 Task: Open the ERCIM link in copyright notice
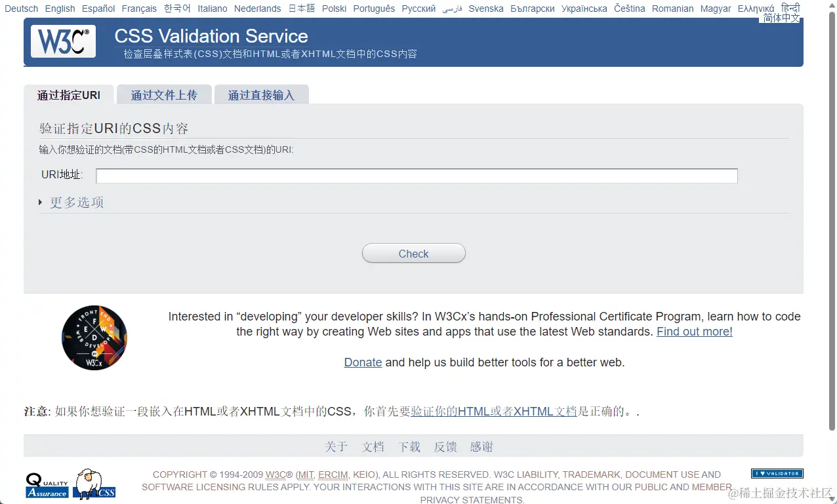pyautogui.click(x=333, y=475)
